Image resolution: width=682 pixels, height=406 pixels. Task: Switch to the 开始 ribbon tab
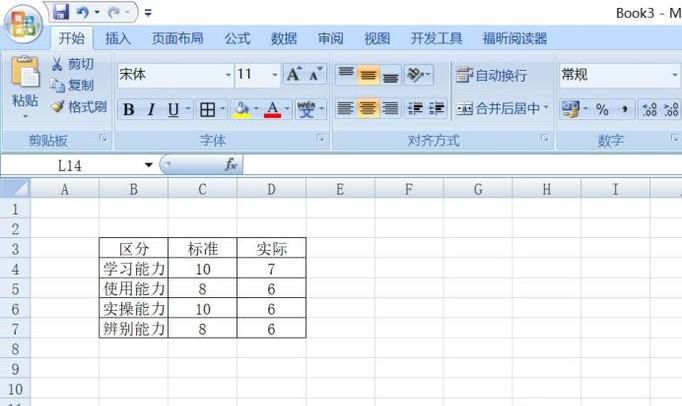(x=71, y=38)
